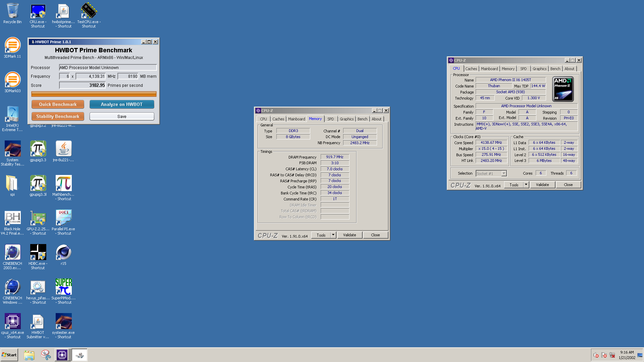Screen dimensions: 644x362
Task: Open Black Hole V4.2 Final icon
Action: (12, 222)
